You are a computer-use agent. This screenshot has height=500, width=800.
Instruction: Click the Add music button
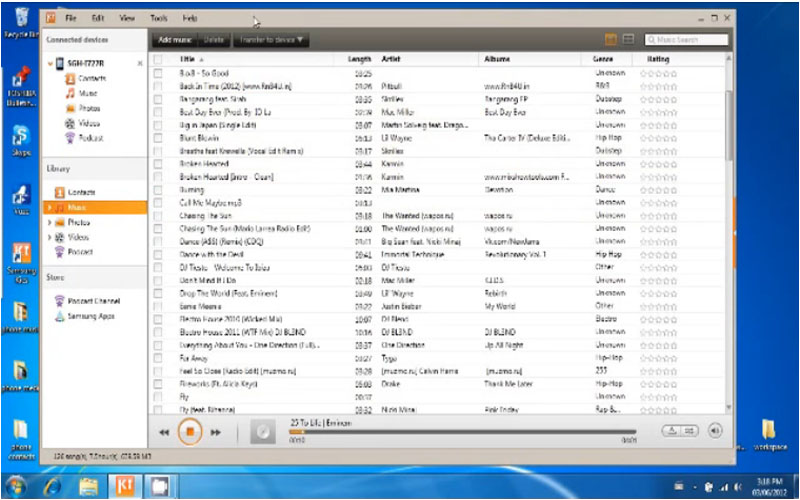pyautogui.click(x=175, y=40)
